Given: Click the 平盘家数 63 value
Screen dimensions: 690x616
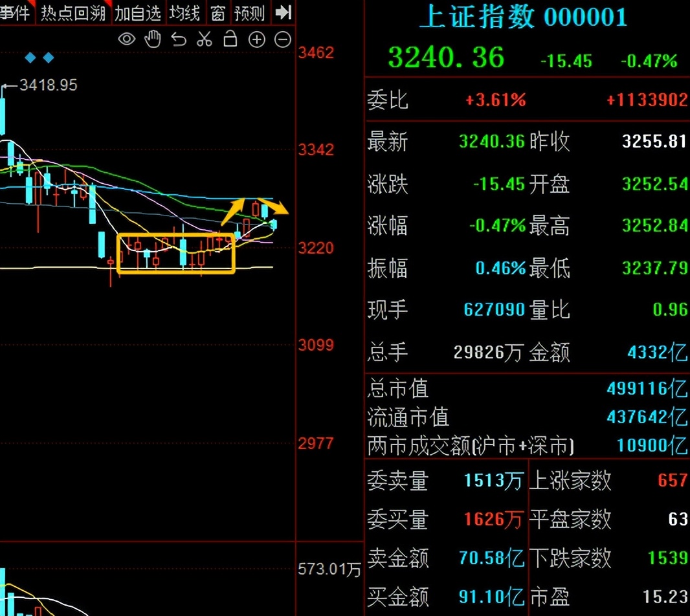Looking at the screenshot, I should 678,519.
